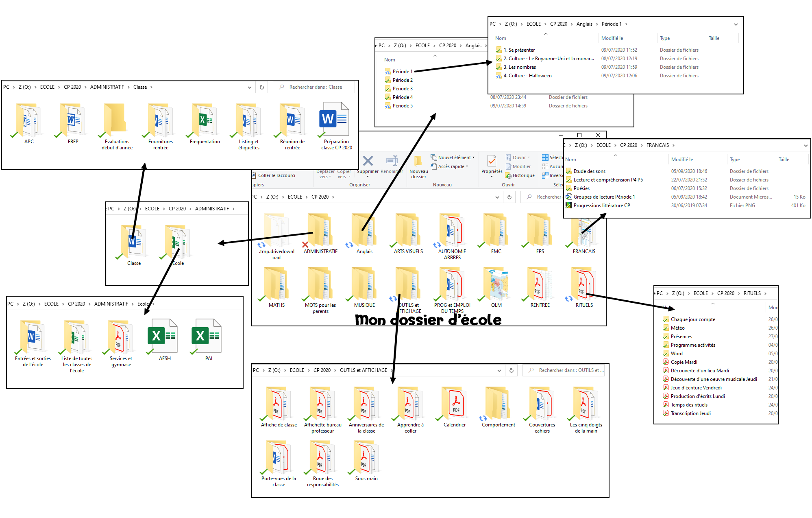
Task: Click Coller le raccourci button
Action: coord(276,175)
